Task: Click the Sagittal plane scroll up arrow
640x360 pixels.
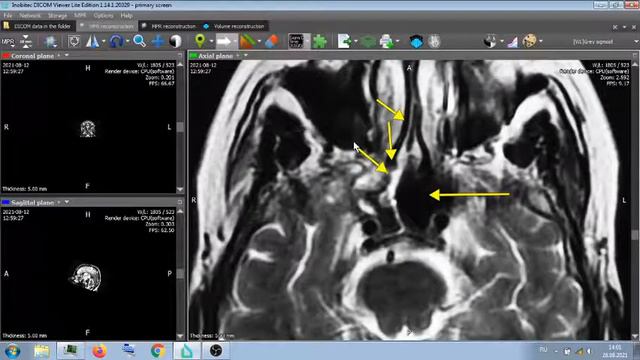Action: coord(180,211)
